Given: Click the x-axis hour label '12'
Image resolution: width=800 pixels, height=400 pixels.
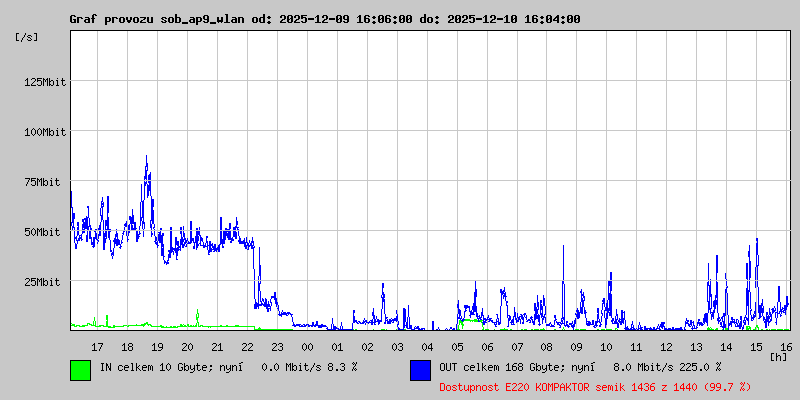Looking at the screenshot, I should click(x=667, y=347).
